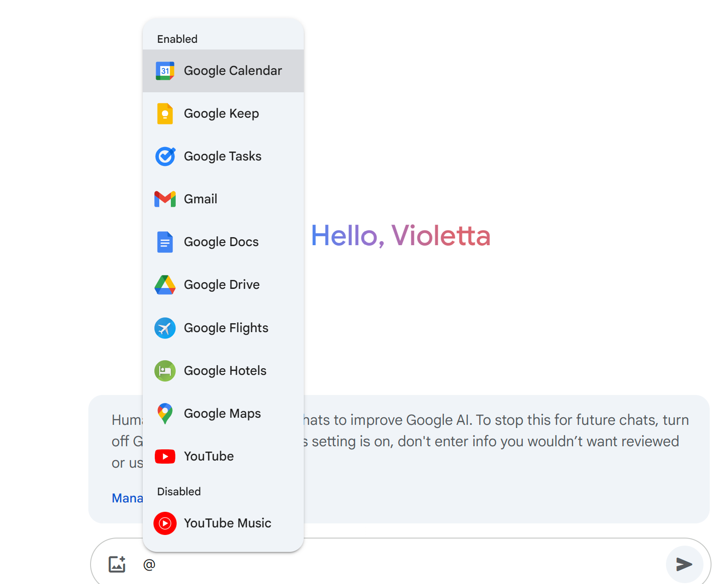Send the message with arrow button
The height and width of the screenshot is (584, 728).
click(x=684, y=564)
